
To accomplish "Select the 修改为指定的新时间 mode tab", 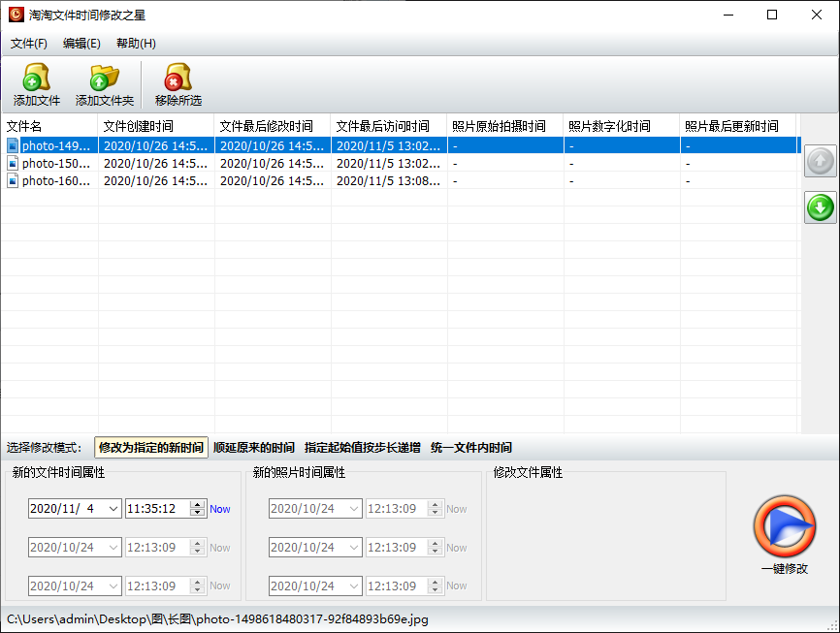I will pos(151,447).
